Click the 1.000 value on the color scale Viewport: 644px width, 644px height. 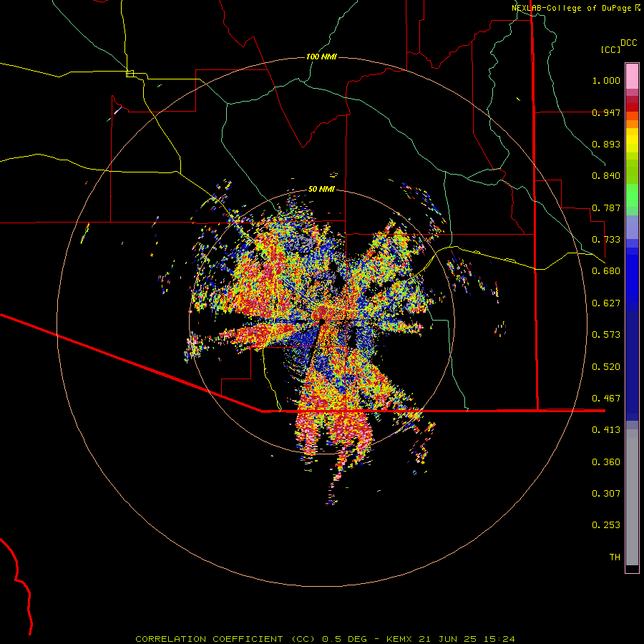click(x=606, y=80)
